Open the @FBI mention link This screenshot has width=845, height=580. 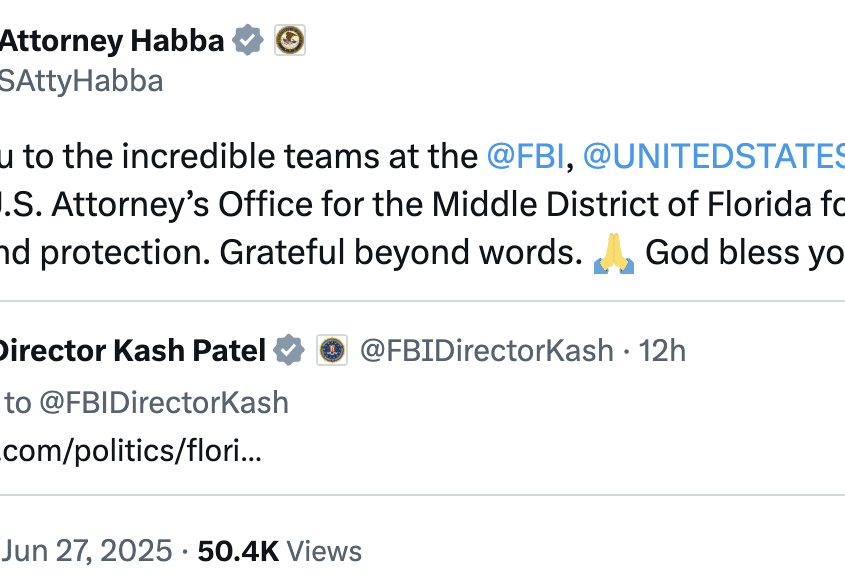pyautogui.click(x=525, y=156)
